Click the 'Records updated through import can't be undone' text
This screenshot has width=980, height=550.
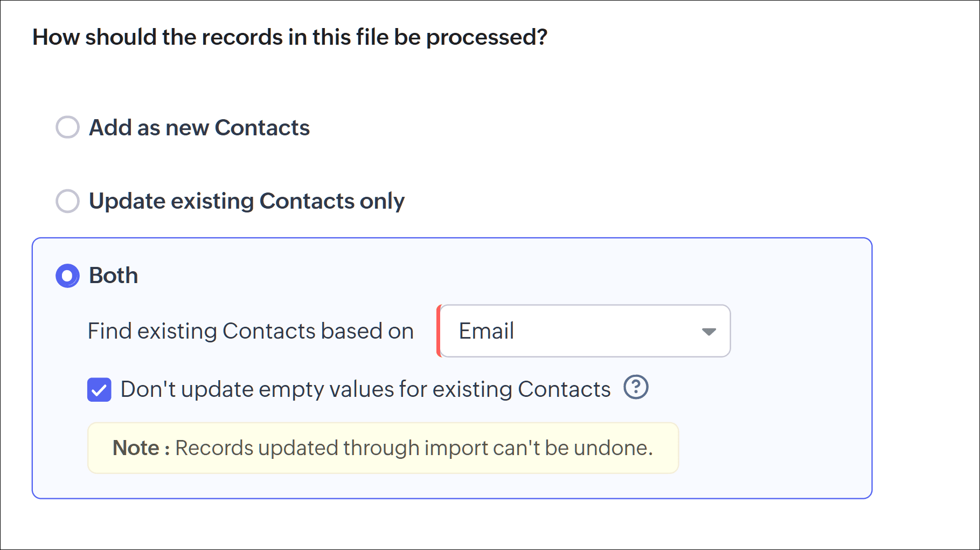pos(414,448)
